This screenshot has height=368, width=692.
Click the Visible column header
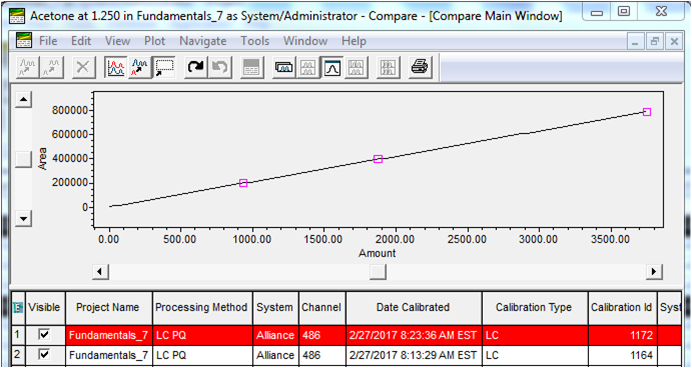[x=44, y=308]
